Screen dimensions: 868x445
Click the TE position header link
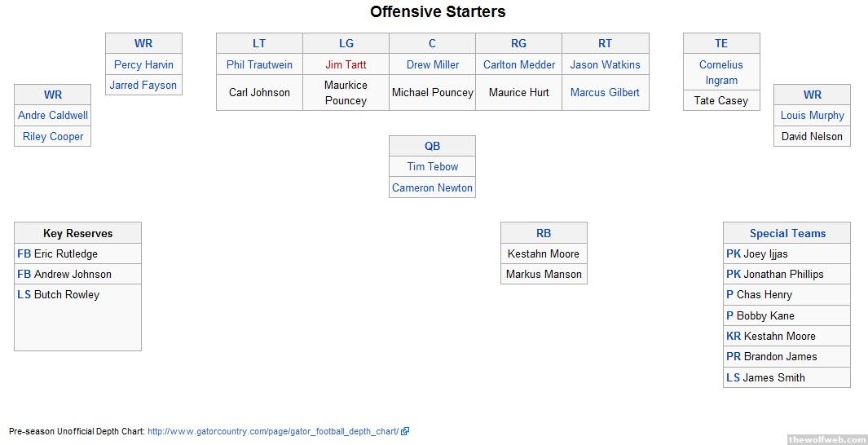click(721, 43)
